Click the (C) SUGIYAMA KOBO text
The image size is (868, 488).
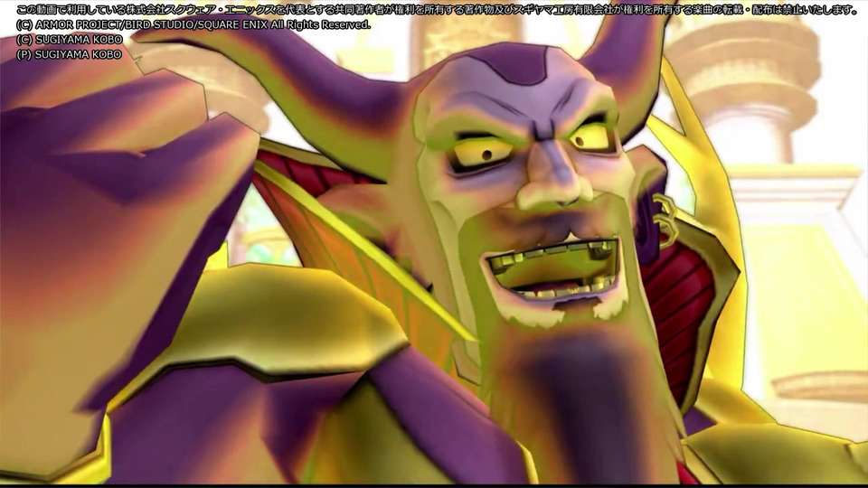click(x=70, y=40)
